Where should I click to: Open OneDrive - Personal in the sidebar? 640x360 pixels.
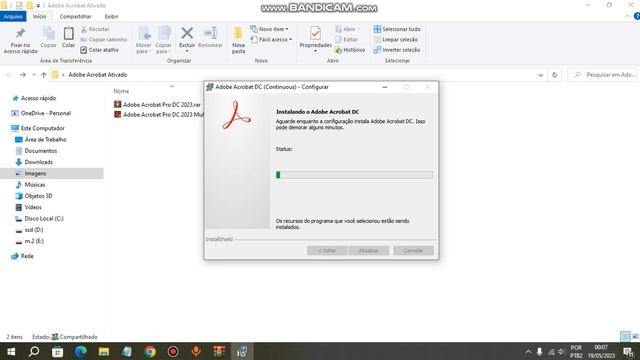point(41,113)
